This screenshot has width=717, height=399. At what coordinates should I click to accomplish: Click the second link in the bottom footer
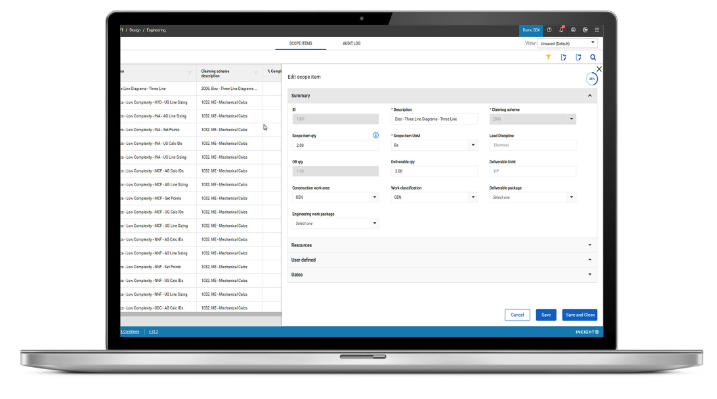(153, 332)
